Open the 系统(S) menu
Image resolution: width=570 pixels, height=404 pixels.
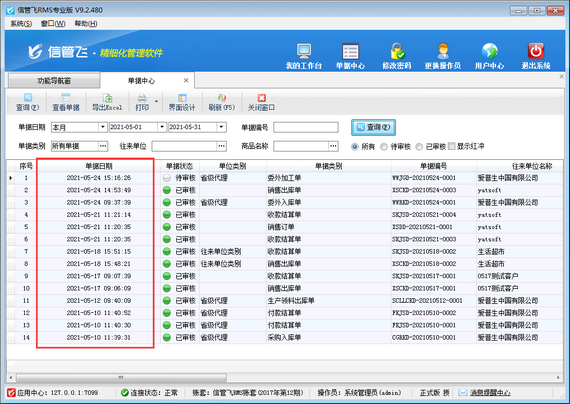coord(21,24)
